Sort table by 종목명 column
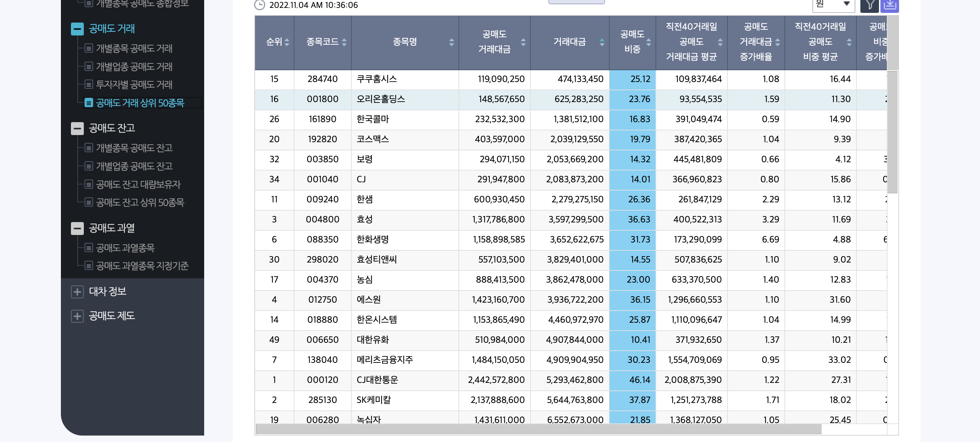980x442 pixels. coord(451,42)
